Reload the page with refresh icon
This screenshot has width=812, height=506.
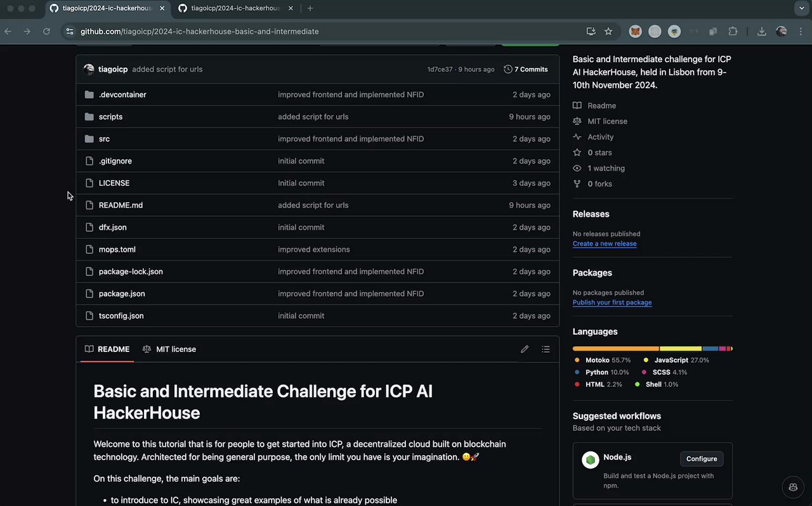[46, 31]
